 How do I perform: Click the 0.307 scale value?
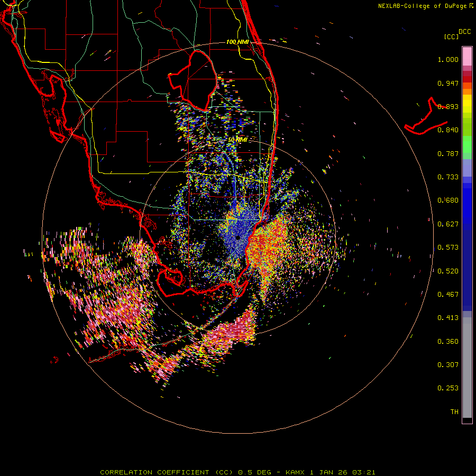(448, 365)
